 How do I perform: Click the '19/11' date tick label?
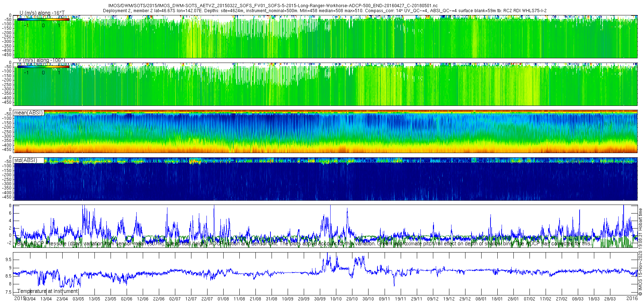point(401,299)
